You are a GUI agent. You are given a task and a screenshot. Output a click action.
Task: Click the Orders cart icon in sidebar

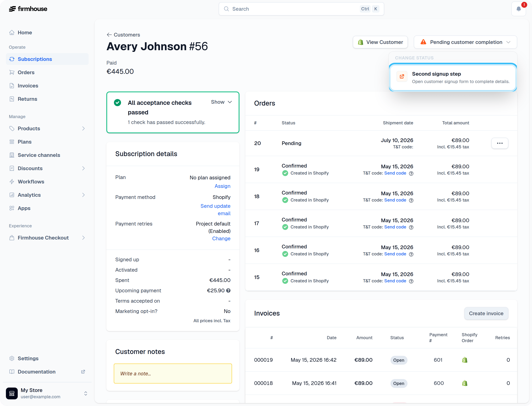(x=12, y=73)
